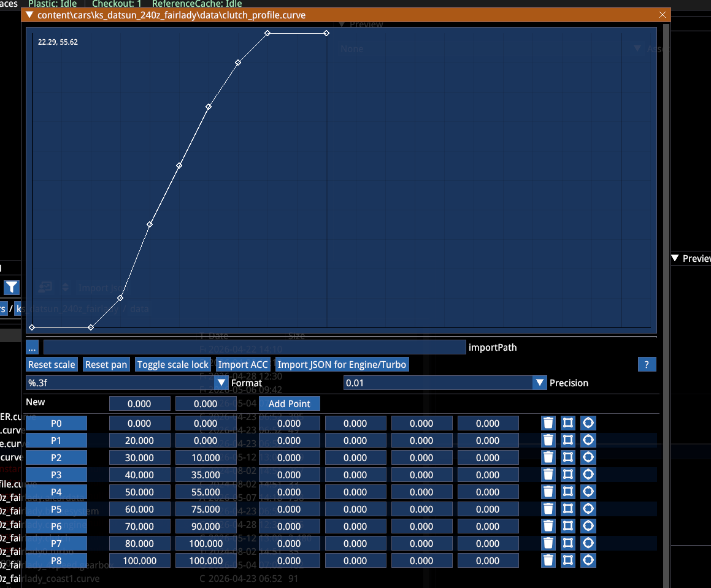This screenshot has width=711, height=588.
Task: Click the last curve point at top plateau
Action: click(x=326, y=33)
